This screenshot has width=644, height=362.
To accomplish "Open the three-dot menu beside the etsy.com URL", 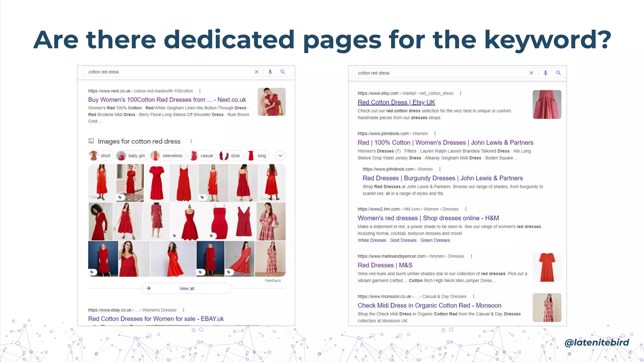I will pos(460,93).
